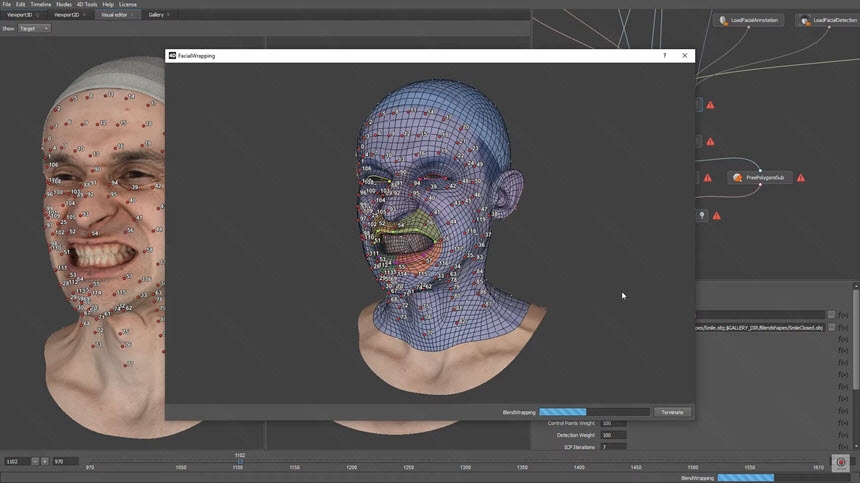Click warning triangle right of FreePolygonsSub node

pyautogui.click(x=801, y=178)
